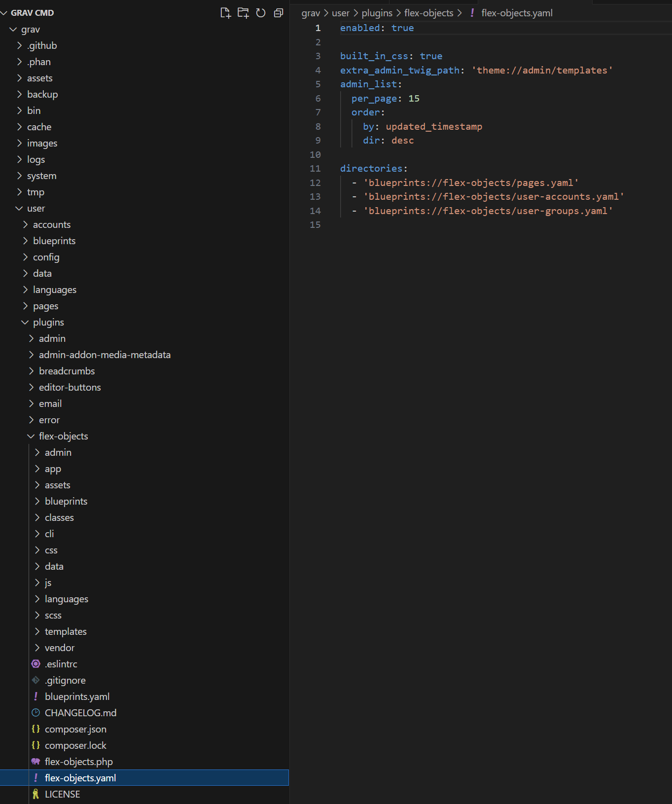Expand the admin-addon-media-metadata folder

31,355
